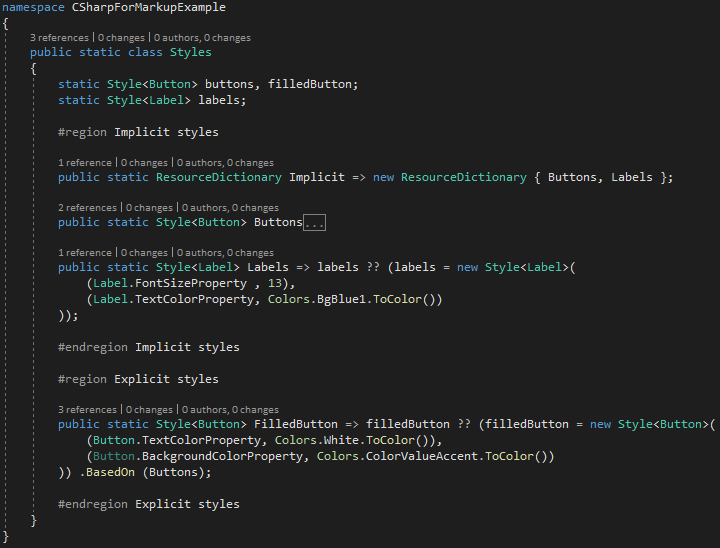This screenshot has height=548, width=720.
Task: Click the number 13 font size value
Action: [275, 283]
